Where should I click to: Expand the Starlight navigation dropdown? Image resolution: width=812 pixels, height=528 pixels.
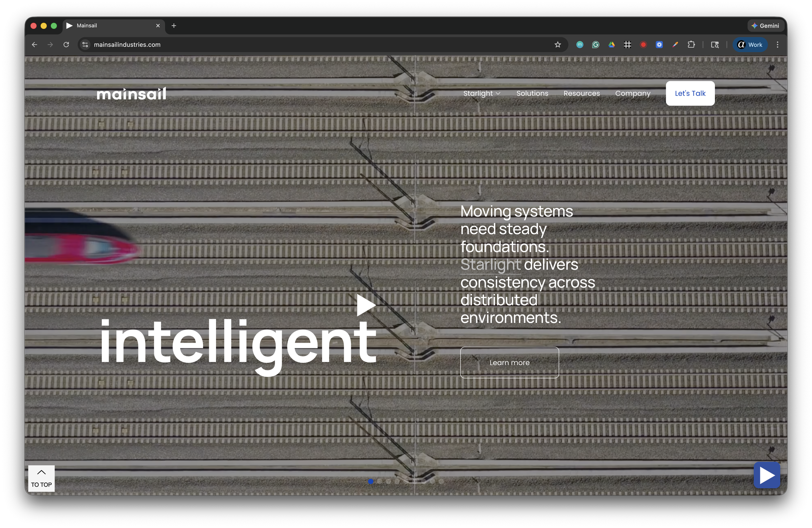(482, 93)
